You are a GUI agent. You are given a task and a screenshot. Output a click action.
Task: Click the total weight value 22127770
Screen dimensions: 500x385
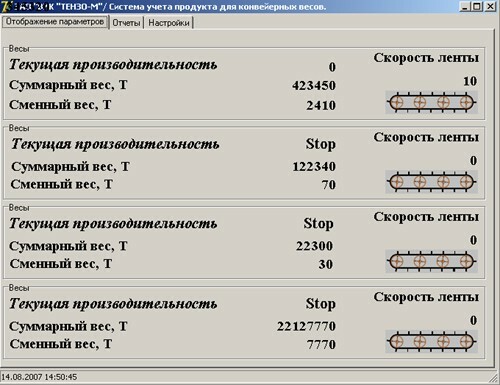pos(306,326)
